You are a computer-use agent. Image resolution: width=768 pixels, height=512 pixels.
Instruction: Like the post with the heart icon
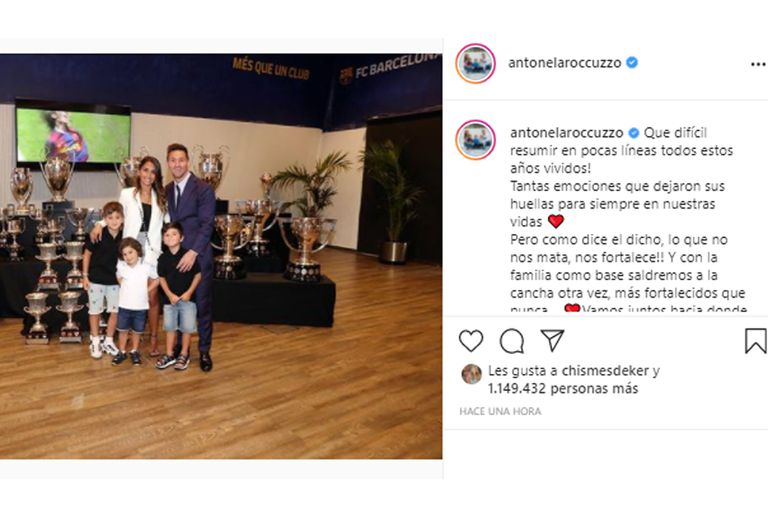[471, 341]
